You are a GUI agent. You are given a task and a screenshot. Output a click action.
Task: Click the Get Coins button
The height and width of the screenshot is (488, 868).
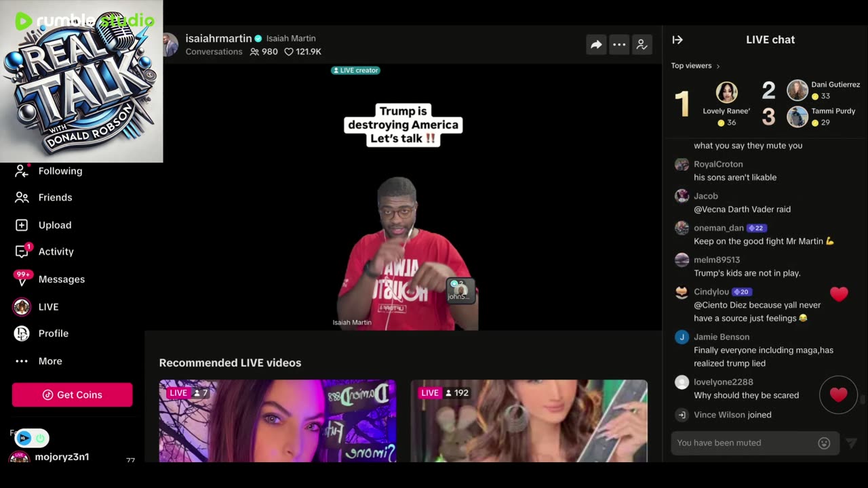(x=72, y=395)
